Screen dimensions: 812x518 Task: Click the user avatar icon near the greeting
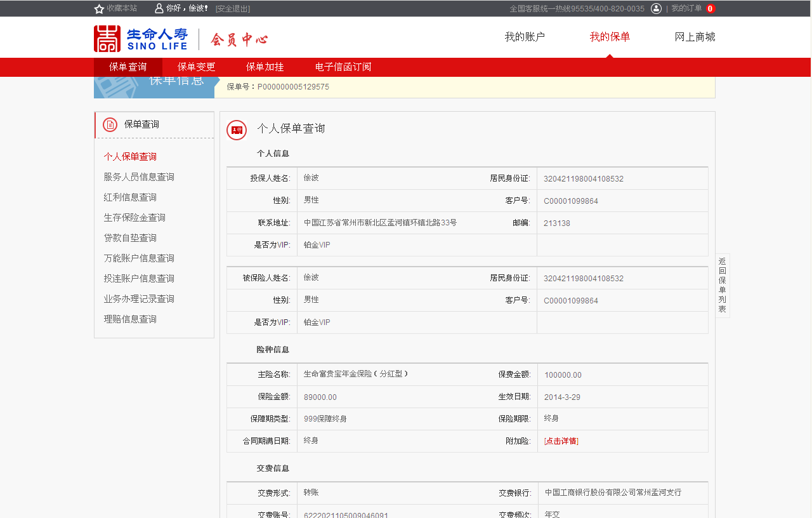click(x=159, y=8)
